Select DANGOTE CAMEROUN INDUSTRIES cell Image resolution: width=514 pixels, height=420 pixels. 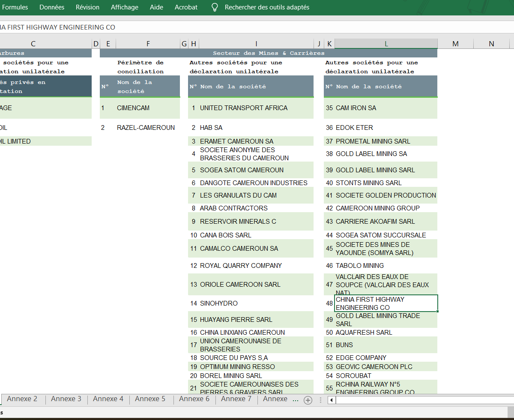256,183
